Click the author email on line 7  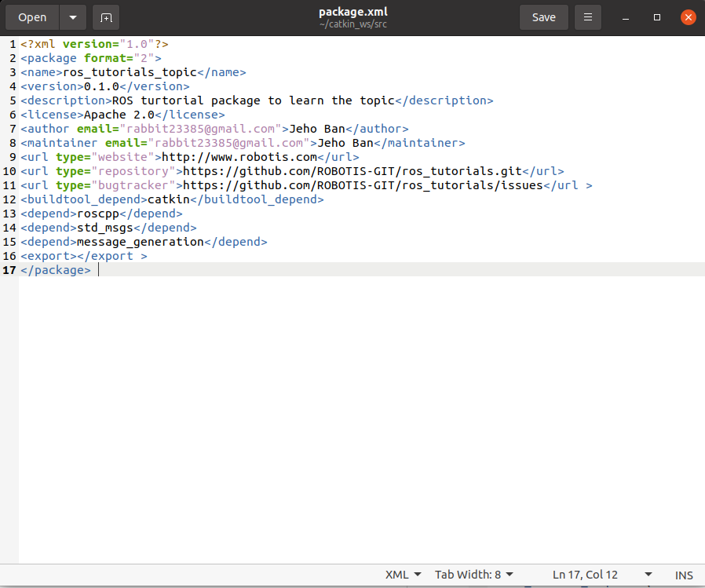(x=200, y=129)
